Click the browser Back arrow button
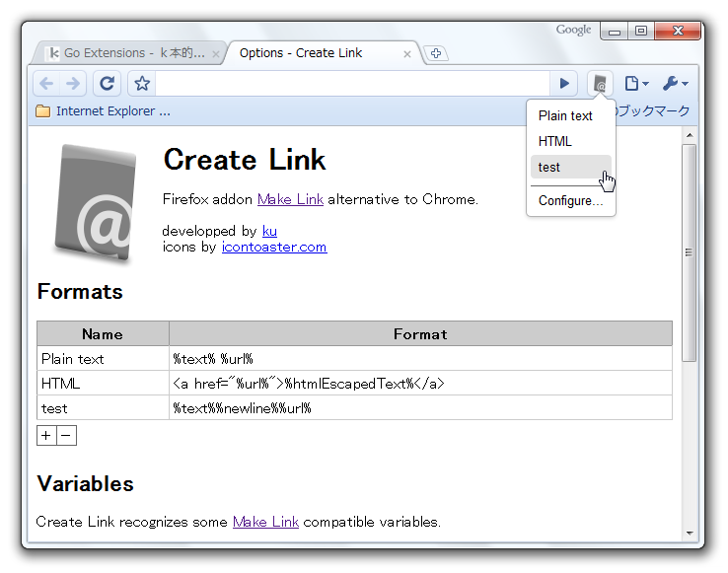 [46, 84]
